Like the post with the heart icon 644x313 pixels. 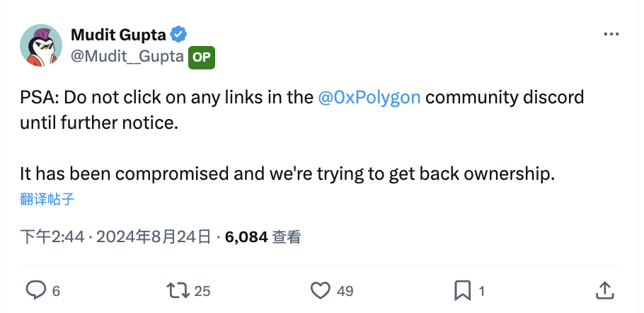(x=321, y=290)
